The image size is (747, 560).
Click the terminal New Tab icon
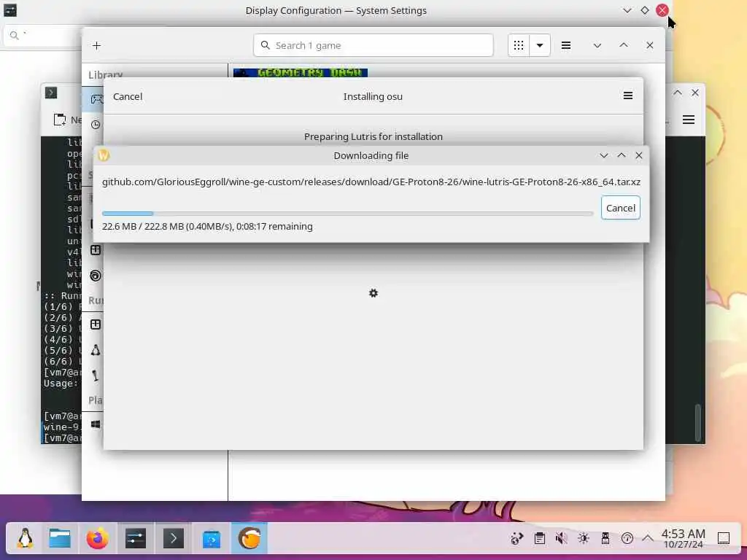coord(60,120)
